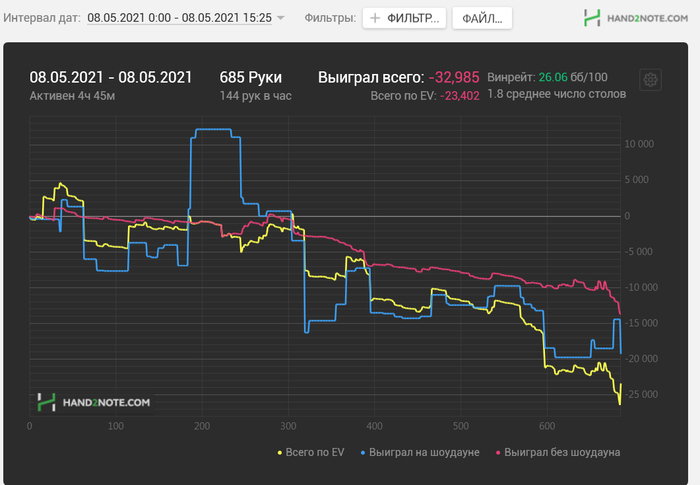Click the 'Интервал дат:' label
Screen dimensions: 700x485
[x=42, y=18]
